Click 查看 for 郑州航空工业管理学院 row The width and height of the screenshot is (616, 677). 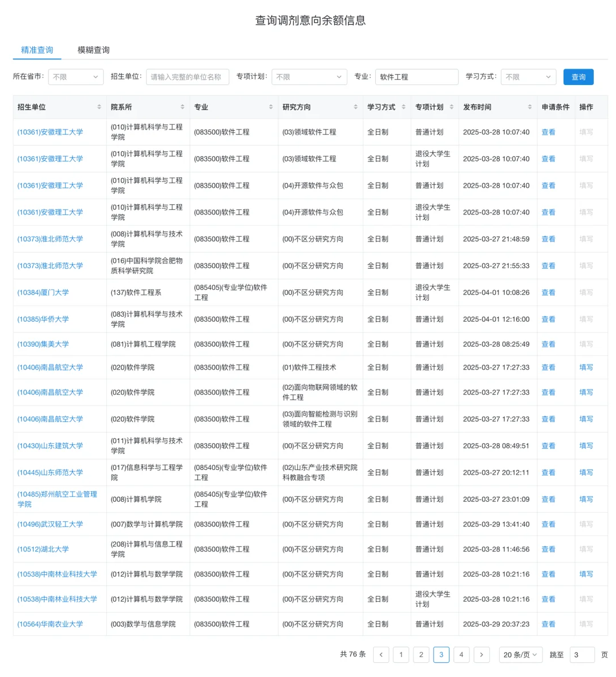tap(548, 499)
